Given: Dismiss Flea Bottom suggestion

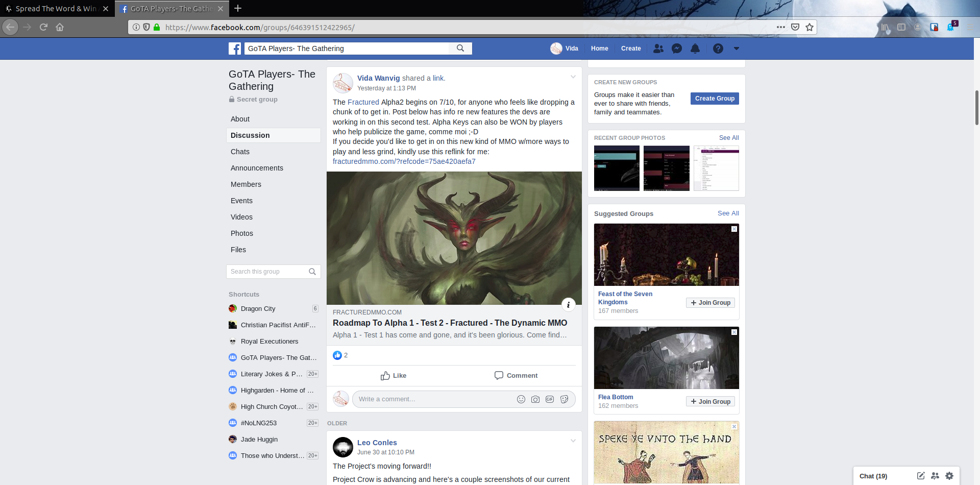Looking at the screenshot, I should click(x=734, y=332).
